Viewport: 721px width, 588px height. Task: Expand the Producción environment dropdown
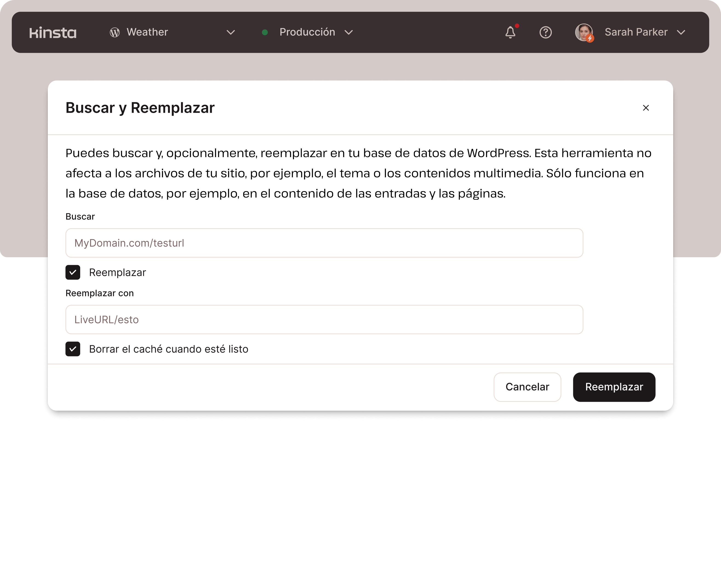349,33
